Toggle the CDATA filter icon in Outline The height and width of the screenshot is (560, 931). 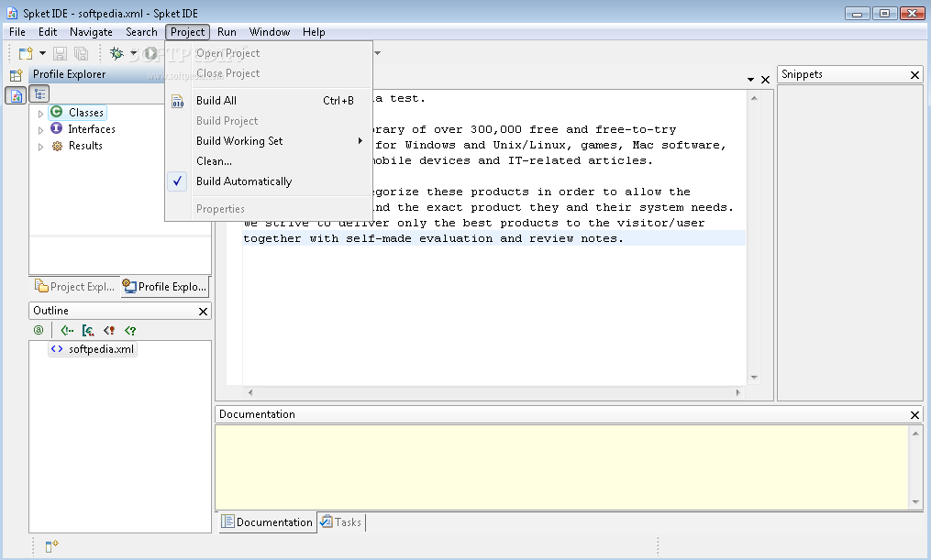click(88, 331)
